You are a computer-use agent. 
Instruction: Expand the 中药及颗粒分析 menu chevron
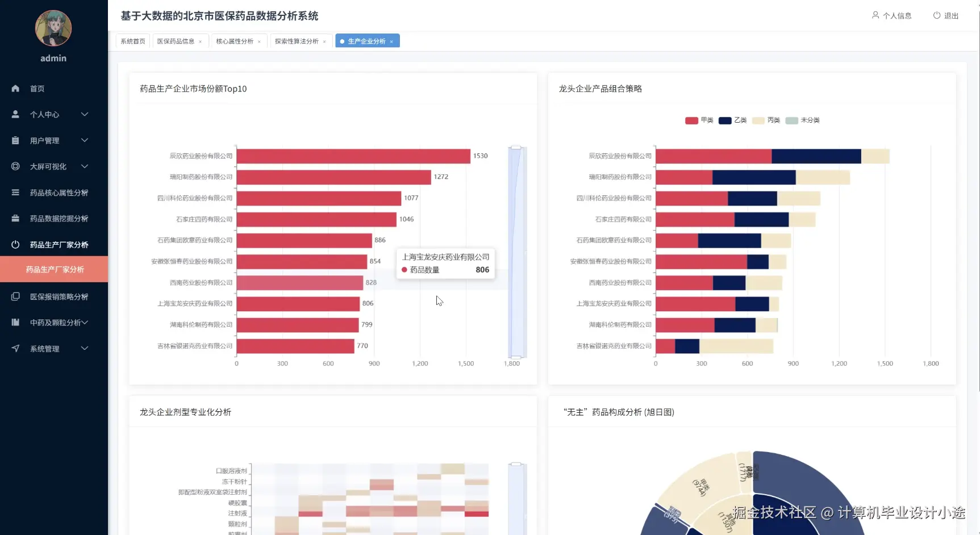pos(85,322)
